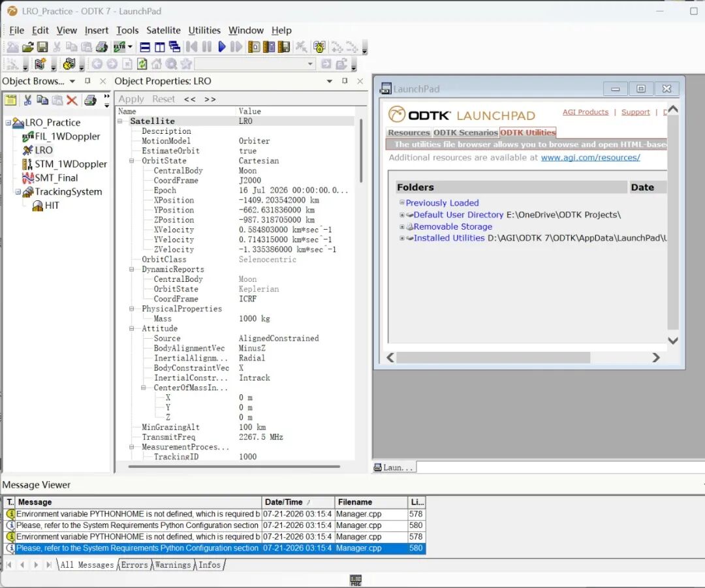Run the filter with blue play icon
Viewport: 705px width, 588px height.
click(x=222, y=47)
